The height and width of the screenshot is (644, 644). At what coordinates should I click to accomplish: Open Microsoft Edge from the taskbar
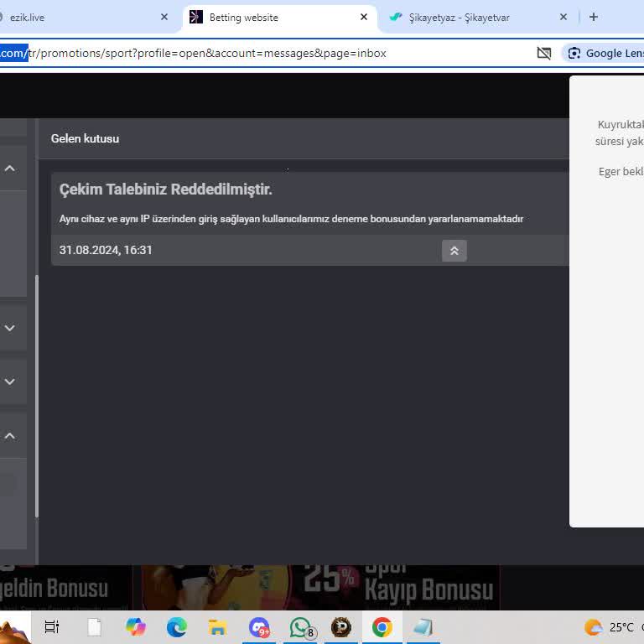point(177,627)
